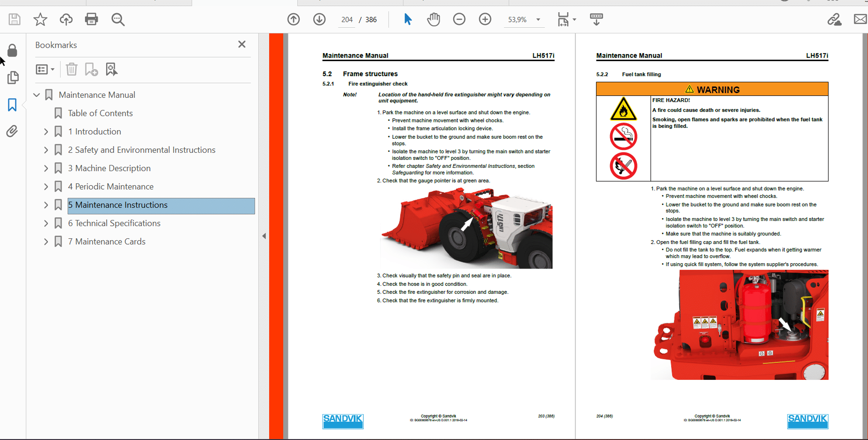The height and width of the screenshot is (440, 868).
Task: Expand 7 Maintenance Cards bookmark
Action: [x=46, y=242]
